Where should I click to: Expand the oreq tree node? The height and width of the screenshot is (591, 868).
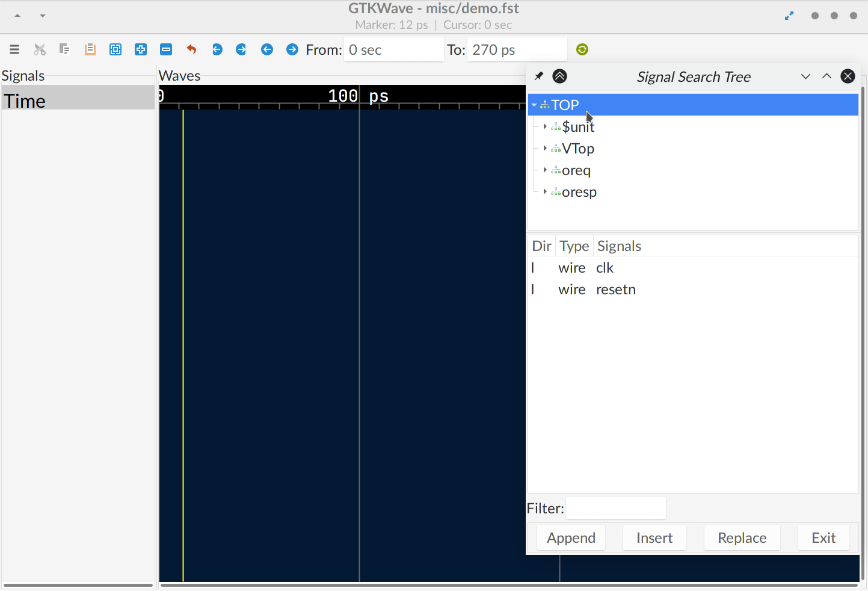click(x=545, y=170)
